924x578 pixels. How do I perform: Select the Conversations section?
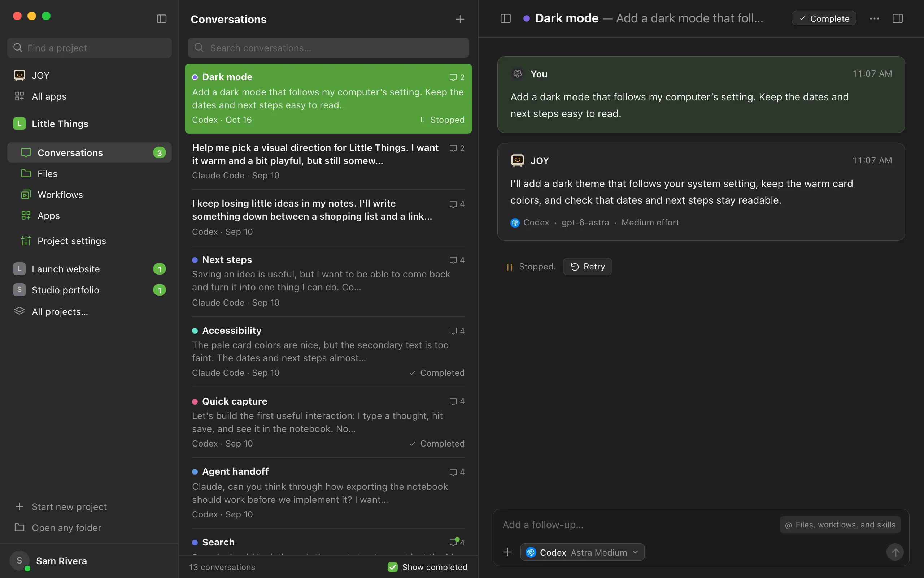click(90, 152)
